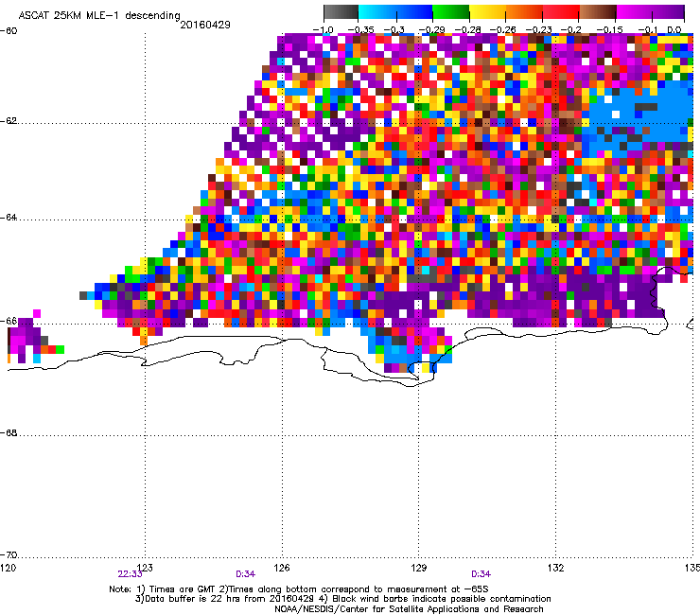The image size is (700, 615).
Task: Click the '126' longitude axis label
Action: pos(282,568)
